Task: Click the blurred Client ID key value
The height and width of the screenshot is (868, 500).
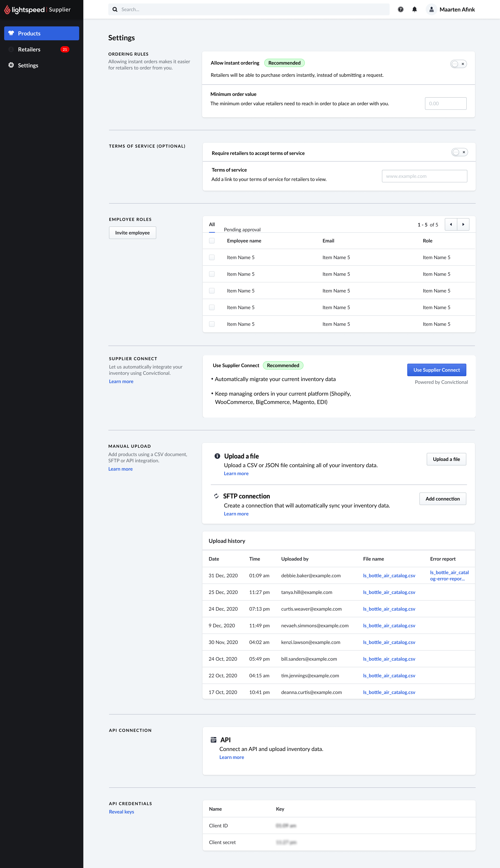Action: [x=286, y=826]
